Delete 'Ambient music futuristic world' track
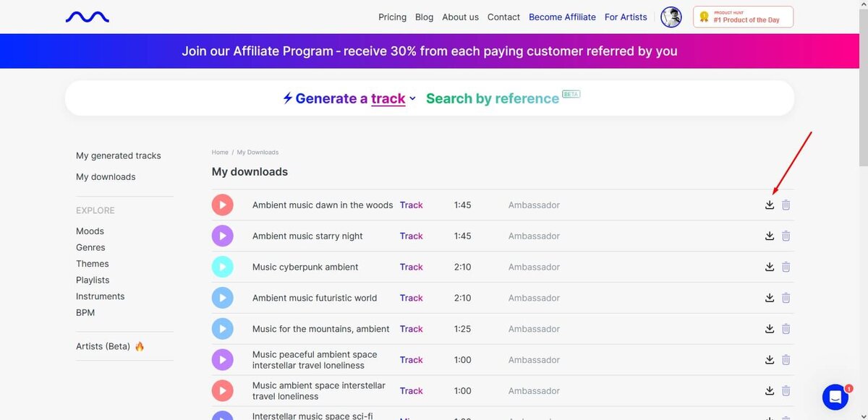The image size is (868, 420). [786, 298]
